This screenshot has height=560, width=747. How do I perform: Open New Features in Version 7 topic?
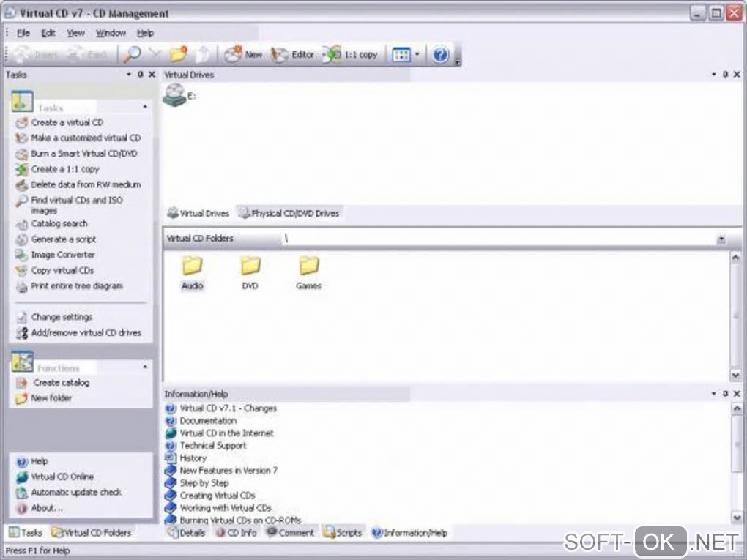point(221,471)
